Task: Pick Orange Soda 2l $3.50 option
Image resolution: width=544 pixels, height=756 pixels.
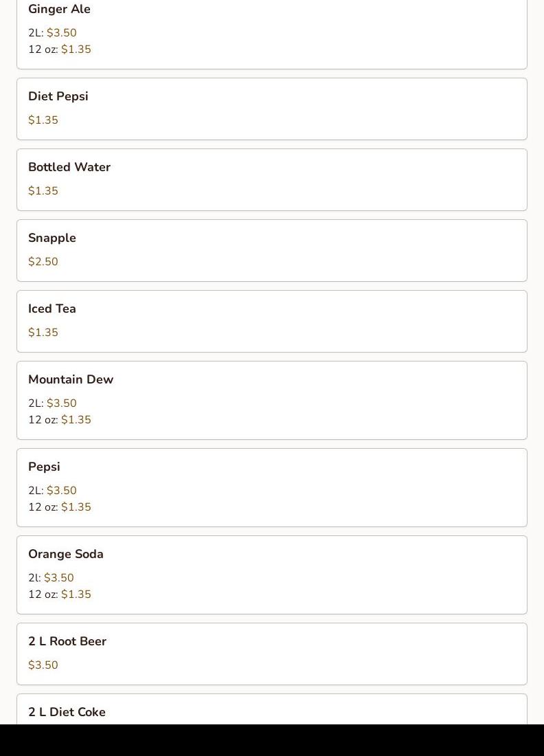Action: pyautogui.click(x=58, y=578)
